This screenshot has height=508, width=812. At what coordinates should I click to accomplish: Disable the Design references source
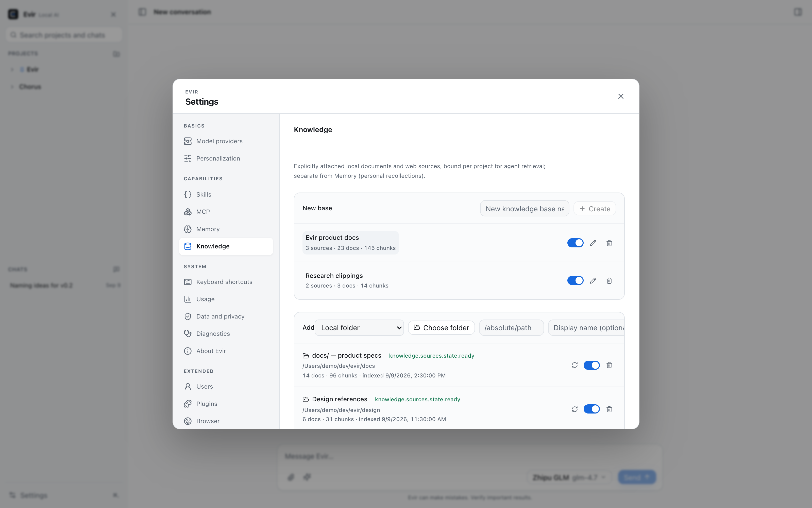tap(591, 409)
